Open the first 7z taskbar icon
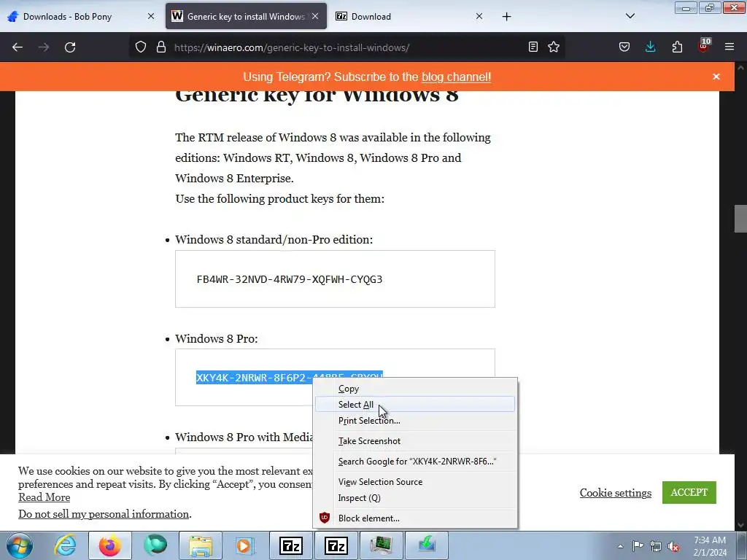Image resolution: width=747 pixels, height=560 pixels. [291, 545]
